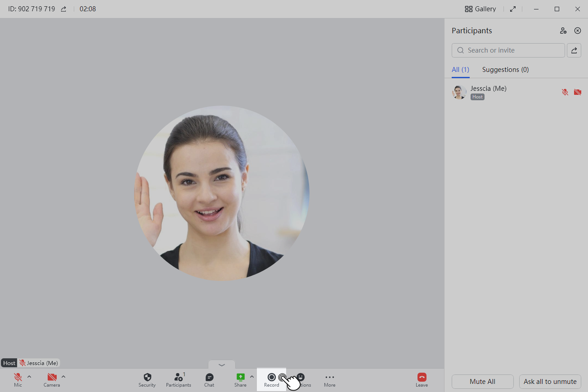
Task: Select the All (1) tab
Action: point(460,70)
